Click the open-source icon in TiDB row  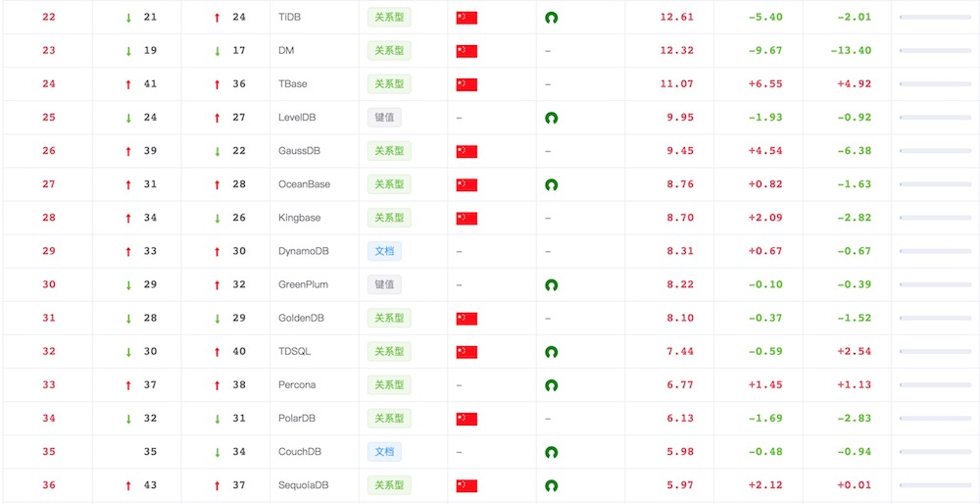552,18
